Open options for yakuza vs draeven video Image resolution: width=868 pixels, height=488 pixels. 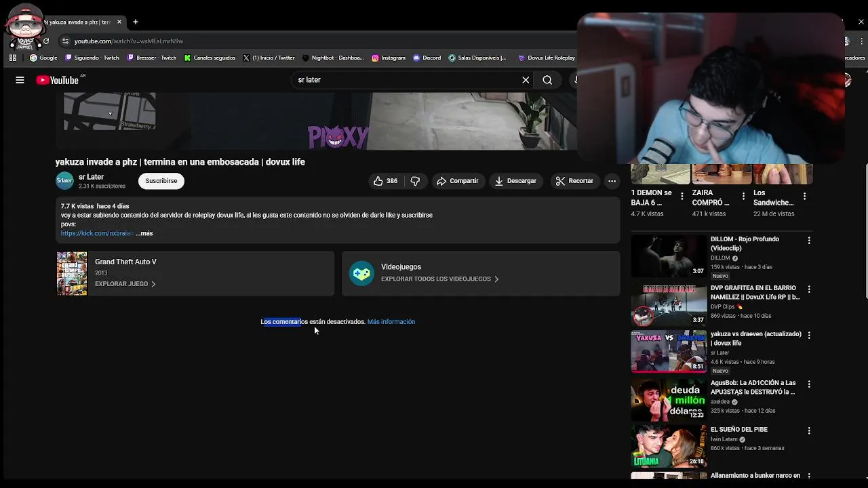pos(809,335)
